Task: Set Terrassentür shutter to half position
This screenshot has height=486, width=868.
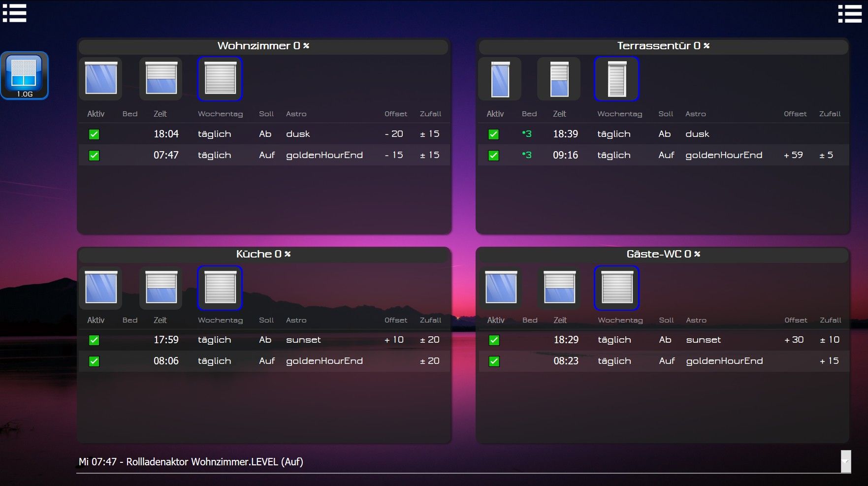Action: [559, 79]
